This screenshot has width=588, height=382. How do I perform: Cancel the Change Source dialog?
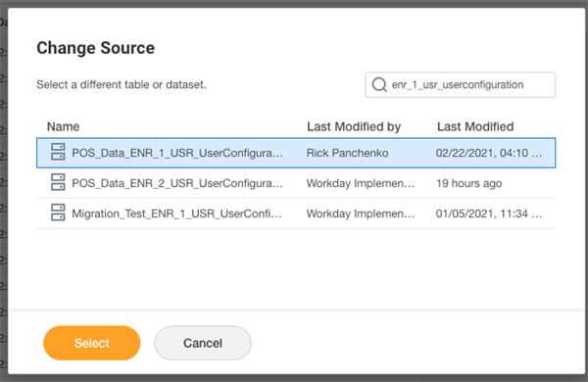[x=203, y=343]
